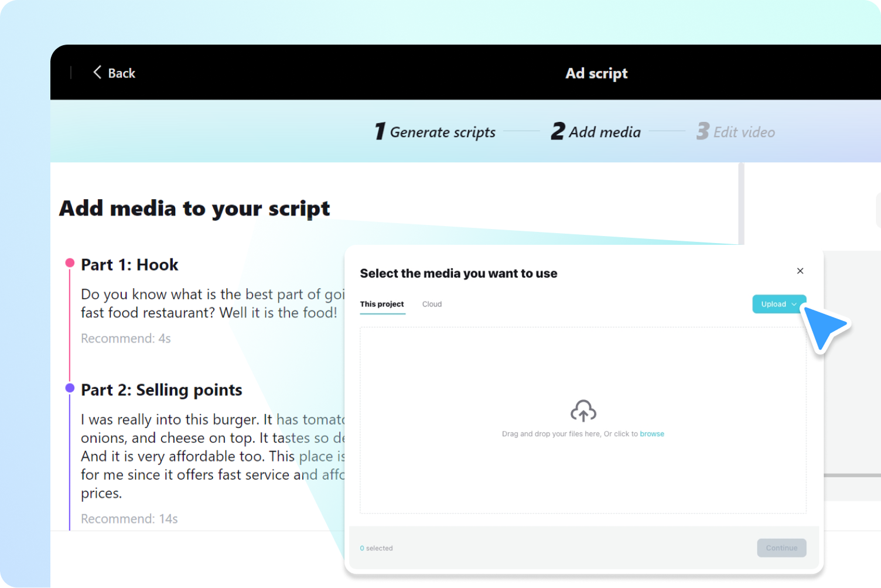The image size is (881, 588).
Task: Go back using the Back chevron icon
Action: pyautogui.click(x=97, y=72)
